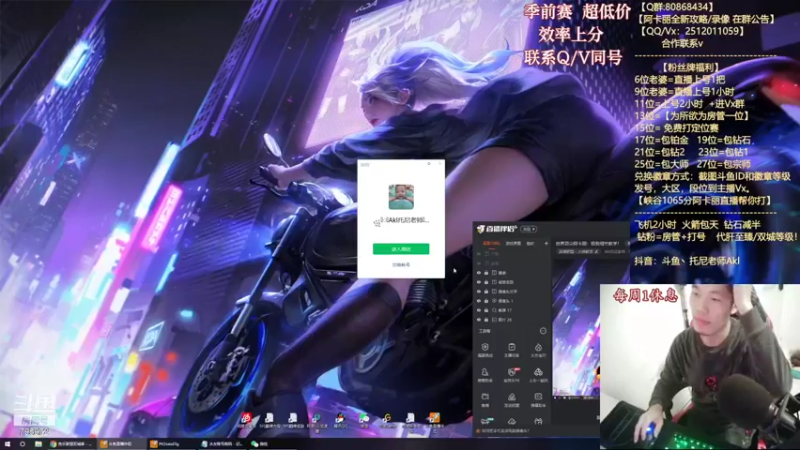The image size is (800, 450).
Task: Close the WeChat login window
Action: point(439,164)
